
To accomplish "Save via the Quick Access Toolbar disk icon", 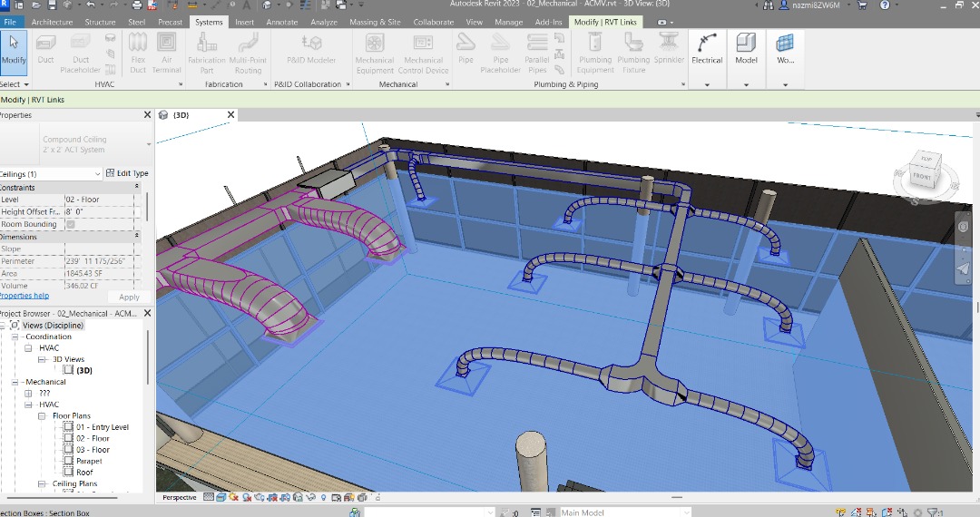I will 52,5.
